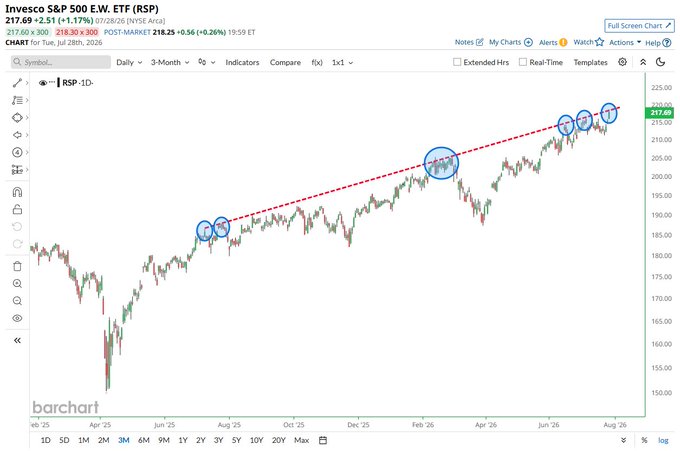
Task: Toggle the drawing lock icon
Action: [17, 209]
